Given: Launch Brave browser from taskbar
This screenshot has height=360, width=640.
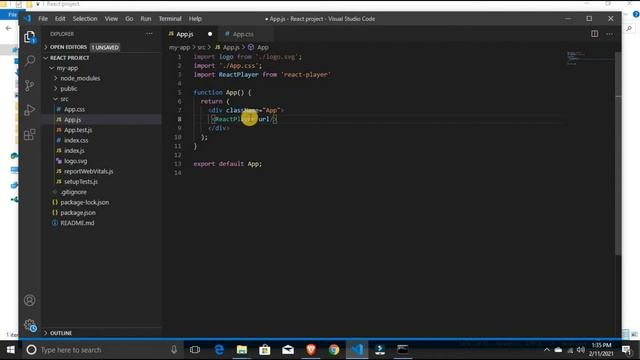Looking at the screenshot, I should [311, 350].
